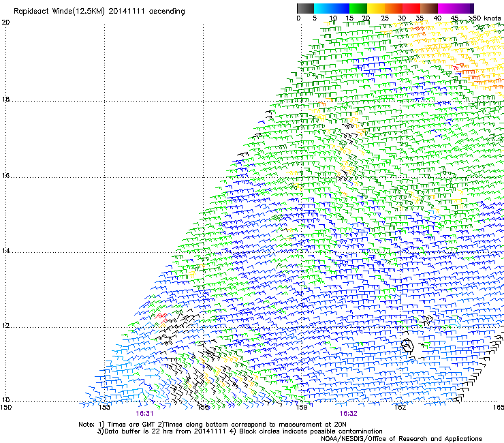Click the '25' label under the color bar
Screen dimensions: 504x443
[x=384, y=18]
